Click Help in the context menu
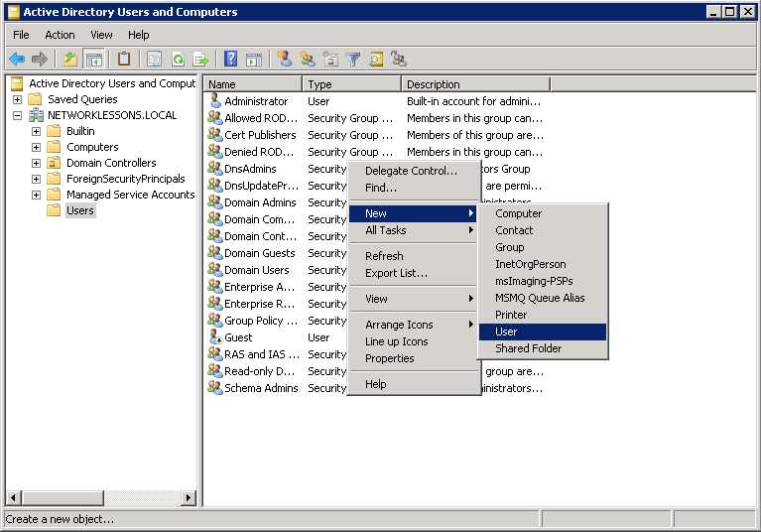Image resolution: width=761 pixels, height=532 pixels. pos(414,384)
